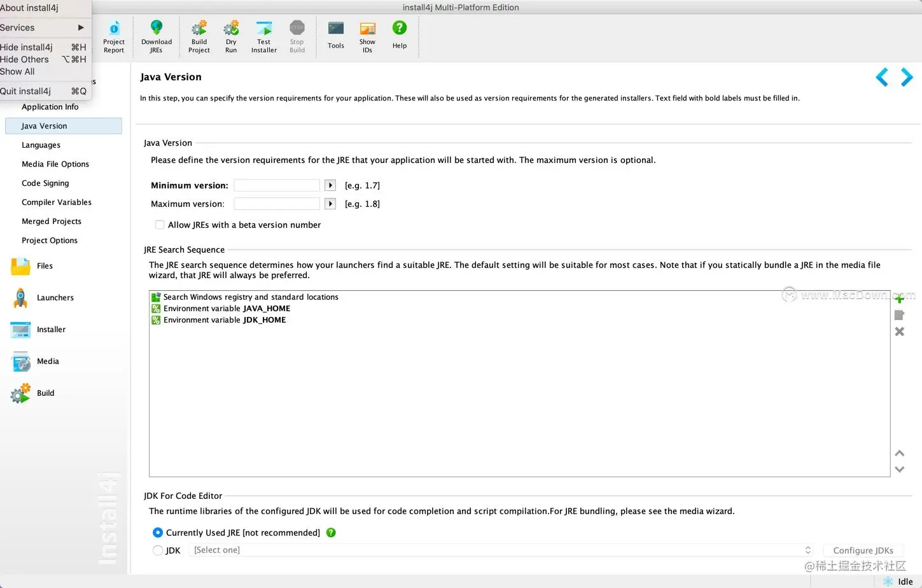Open the JDK Select one combo box
The width and height of the screenshot is (922, 588).
pyautogui.click(x=501, y=550)
